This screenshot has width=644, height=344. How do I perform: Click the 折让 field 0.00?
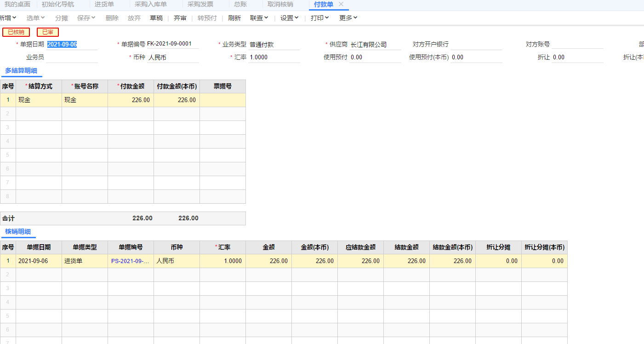point(577,57)
